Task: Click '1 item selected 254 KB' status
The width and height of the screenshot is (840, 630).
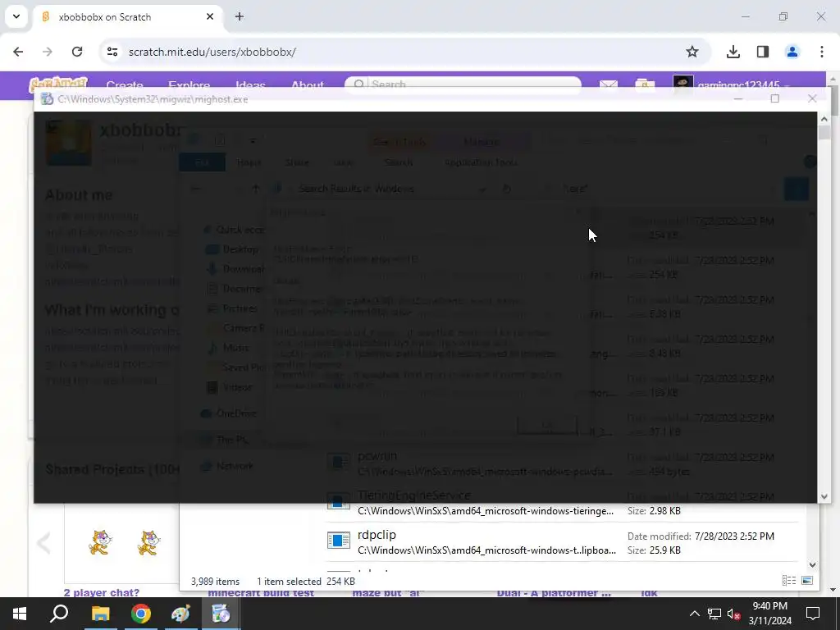Action: tap(306, 582)
